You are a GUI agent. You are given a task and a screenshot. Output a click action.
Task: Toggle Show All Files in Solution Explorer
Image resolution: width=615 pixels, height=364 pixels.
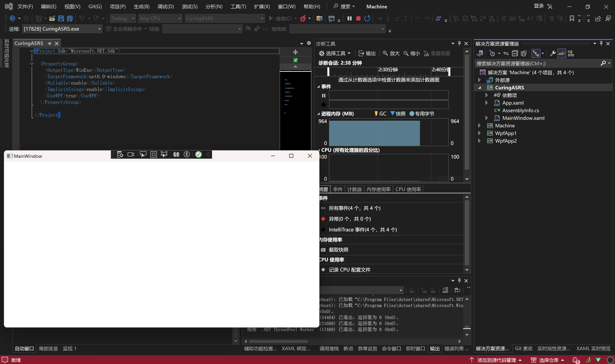click(524, 53)
